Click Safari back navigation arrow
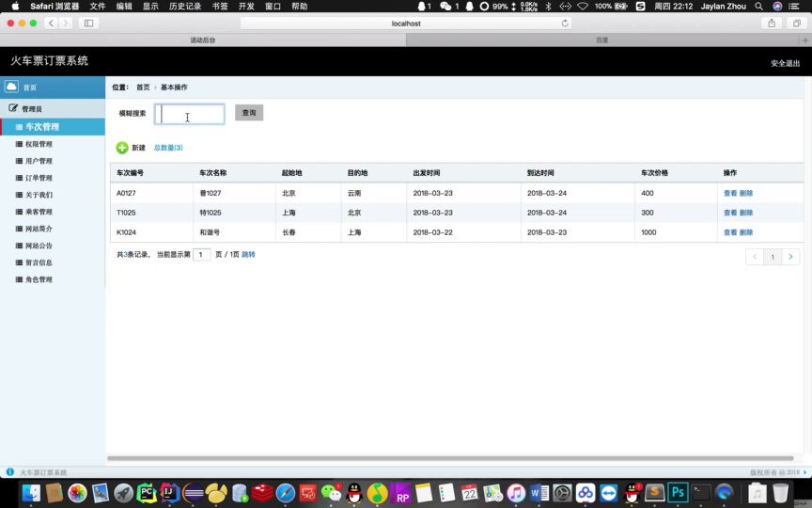Viewport: 812px width, 508px height. pyautogui.click(x=51, y=23)
